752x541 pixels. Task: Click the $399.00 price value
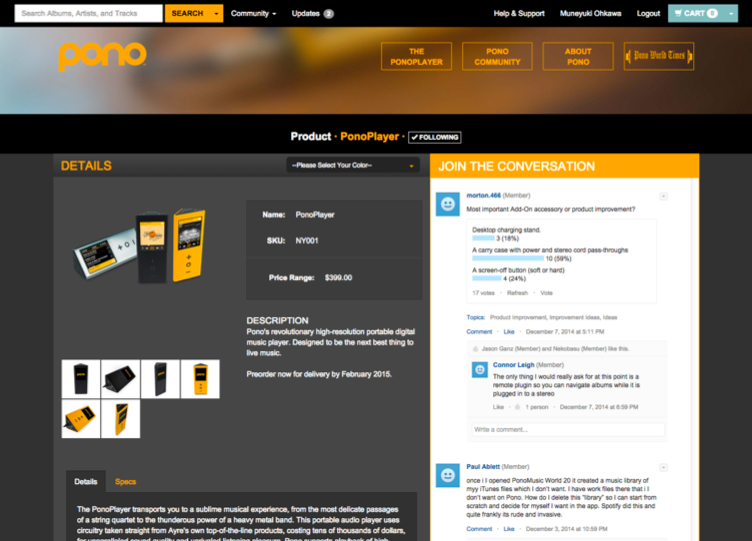338,278
